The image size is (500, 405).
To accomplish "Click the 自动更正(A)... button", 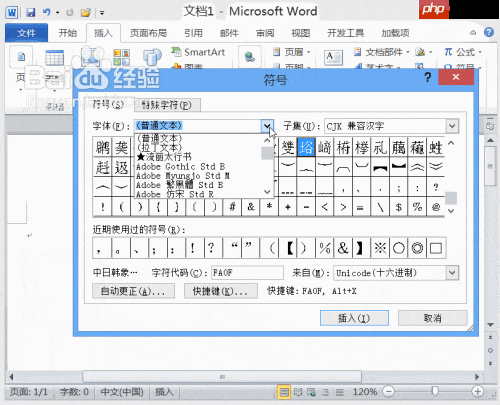I will [x=133, y=291].
